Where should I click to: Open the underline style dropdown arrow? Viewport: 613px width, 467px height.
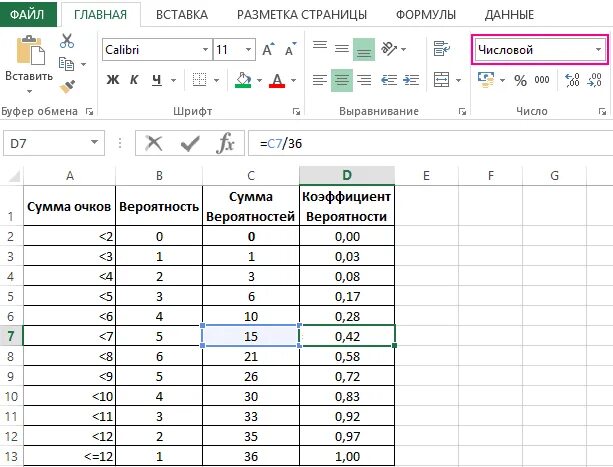[x=173, y=80]
